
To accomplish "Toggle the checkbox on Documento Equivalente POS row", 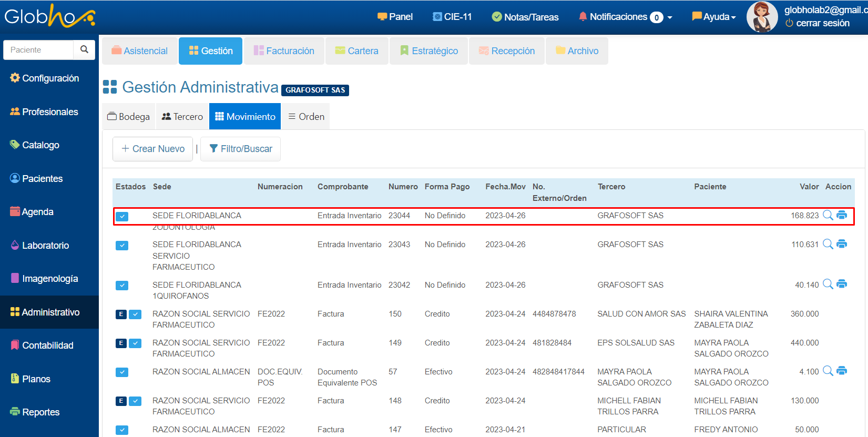I will click(122, 372).
